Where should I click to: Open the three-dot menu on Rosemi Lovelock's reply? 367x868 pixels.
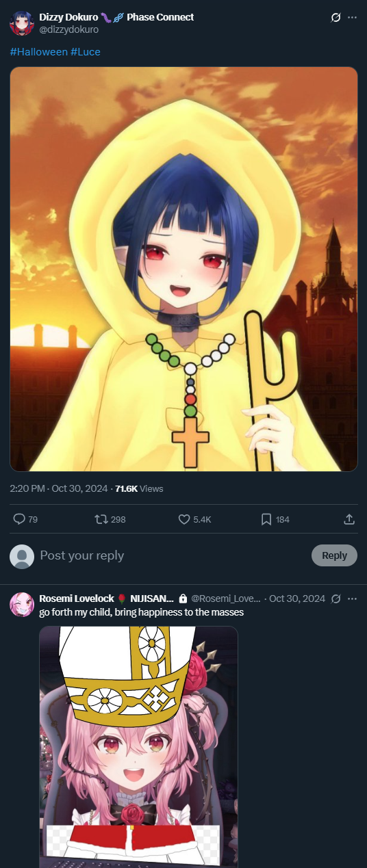[352, 599]
